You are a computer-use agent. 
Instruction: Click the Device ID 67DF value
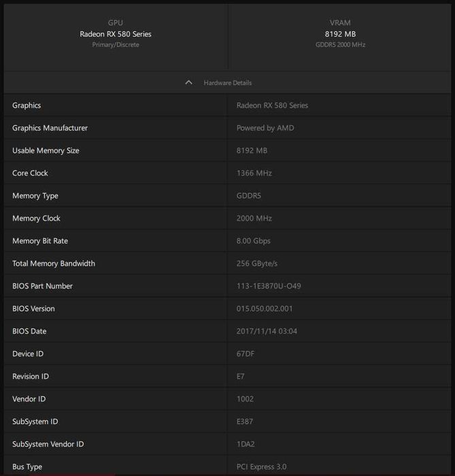point(246,354)
